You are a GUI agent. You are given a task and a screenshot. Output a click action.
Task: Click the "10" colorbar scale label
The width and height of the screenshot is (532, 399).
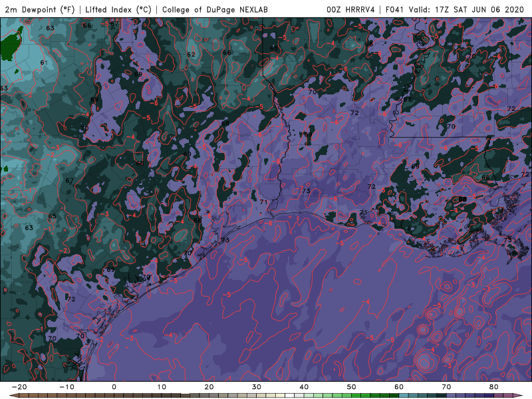point(162,387)
